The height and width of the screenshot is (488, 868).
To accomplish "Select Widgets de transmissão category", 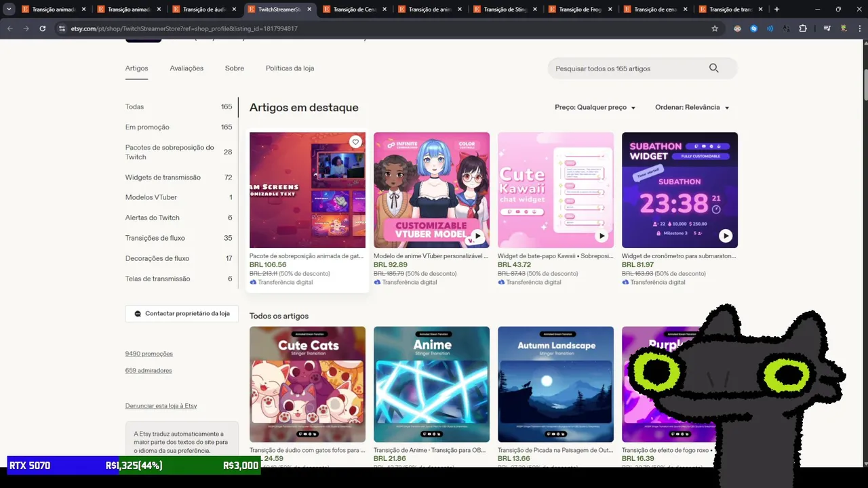I will 179,177.
